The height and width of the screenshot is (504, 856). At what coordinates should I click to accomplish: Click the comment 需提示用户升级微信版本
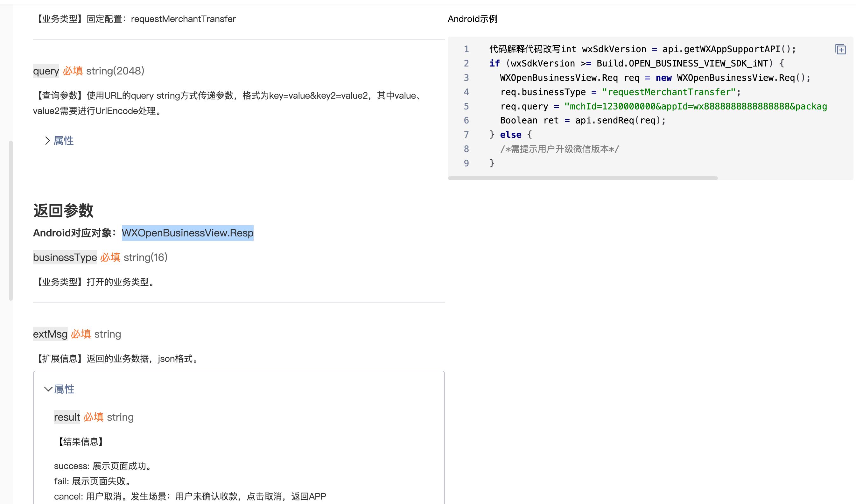(x=559, y=149)
